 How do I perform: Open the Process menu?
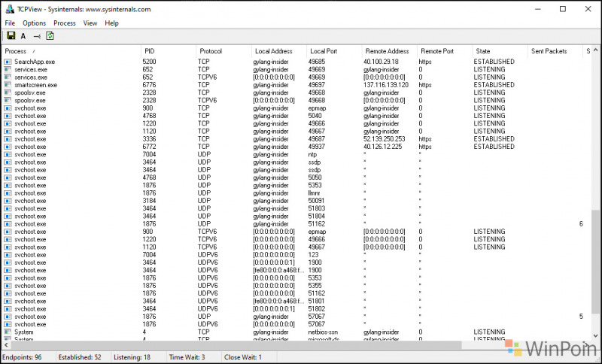pos(65,23)
